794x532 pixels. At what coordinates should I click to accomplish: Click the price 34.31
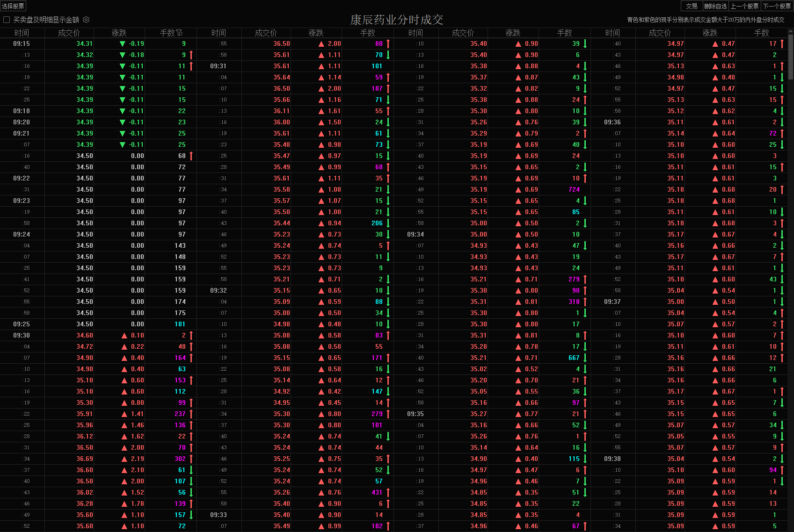coord(85,43)
